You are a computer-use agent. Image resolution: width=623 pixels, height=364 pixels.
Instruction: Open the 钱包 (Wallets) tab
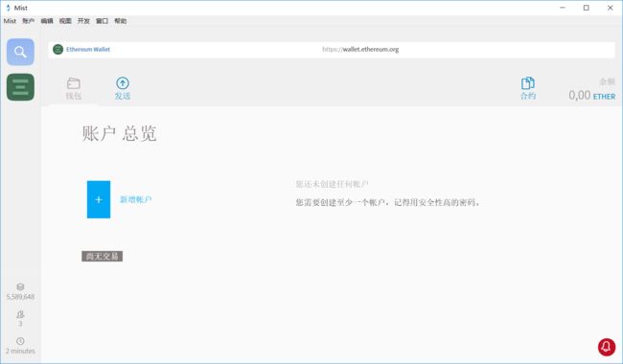point(74,88)
